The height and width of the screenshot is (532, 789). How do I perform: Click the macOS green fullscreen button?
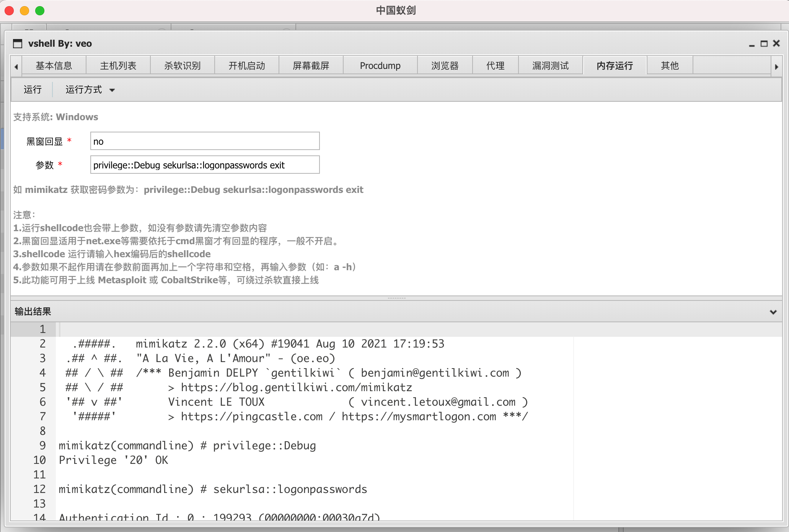point(40,11)
